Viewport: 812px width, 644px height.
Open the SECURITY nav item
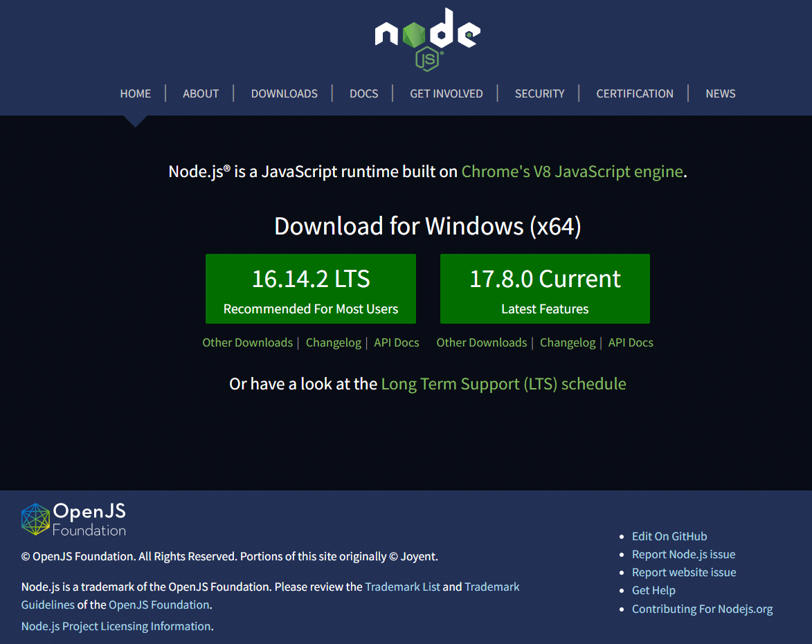[540, 93]
